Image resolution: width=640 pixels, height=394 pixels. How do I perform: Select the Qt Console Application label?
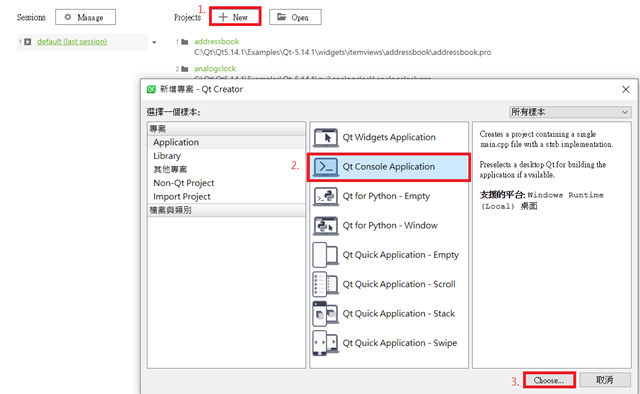click(x=389, y=167)
